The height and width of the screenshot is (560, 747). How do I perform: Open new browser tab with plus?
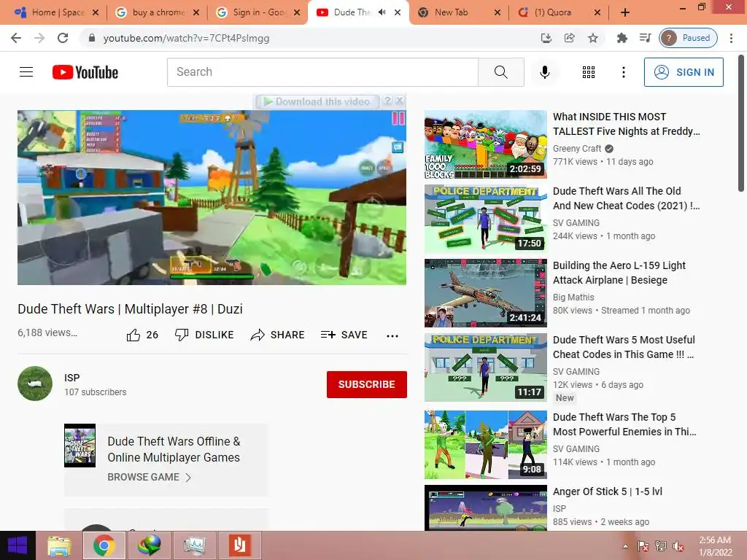pos(625,12)
